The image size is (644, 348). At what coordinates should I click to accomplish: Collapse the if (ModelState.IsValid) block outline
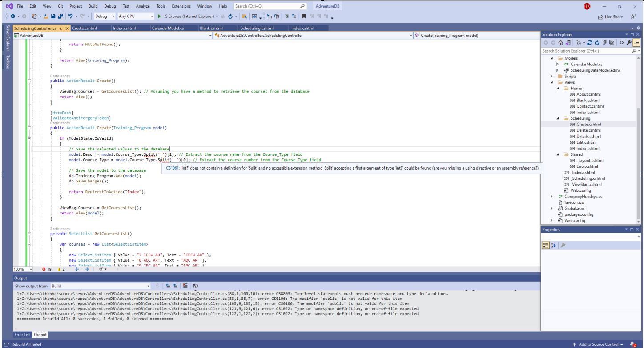(29, 138)
